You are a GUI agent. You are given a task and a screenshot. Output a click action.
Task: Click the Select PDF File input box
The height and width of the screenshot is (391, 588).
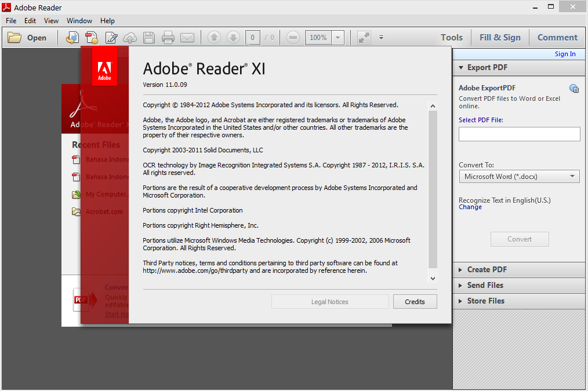click(x=520, y=134)
